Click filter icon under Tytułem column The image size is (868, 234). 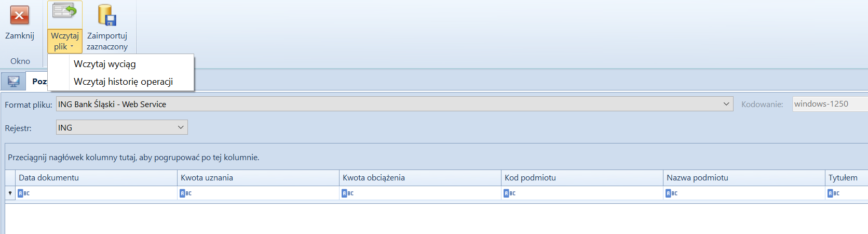[834, 193]
